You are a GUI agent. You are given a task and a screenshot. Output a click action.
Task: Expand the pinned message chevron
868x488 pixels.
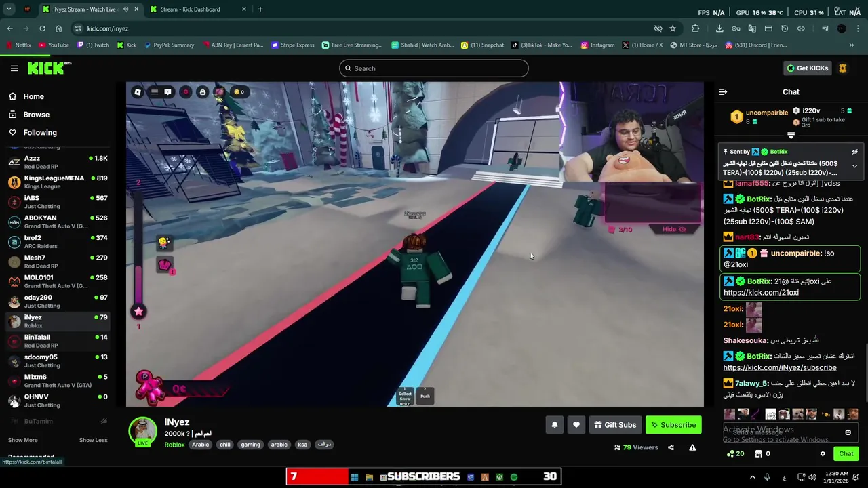coord(854,166)
